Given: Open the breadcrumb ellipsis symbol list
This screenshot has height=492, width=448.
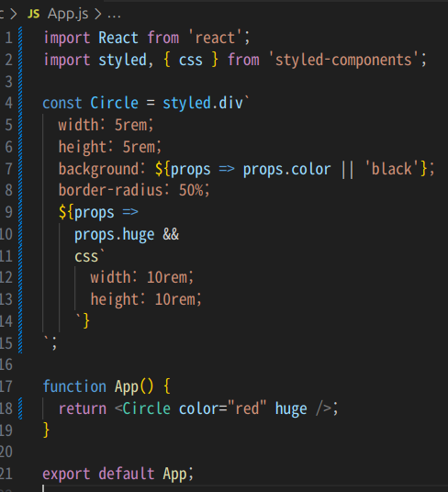Looking at the screenshot, I should 114,17.
